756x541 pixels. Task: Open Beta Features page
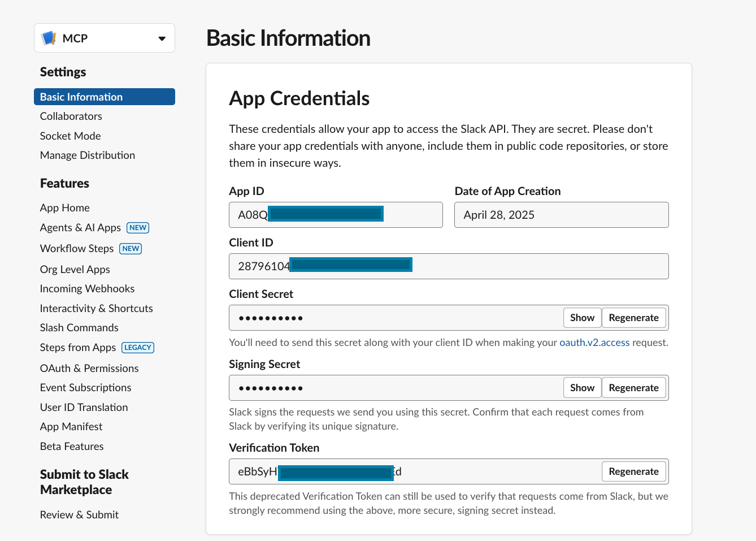72,446
